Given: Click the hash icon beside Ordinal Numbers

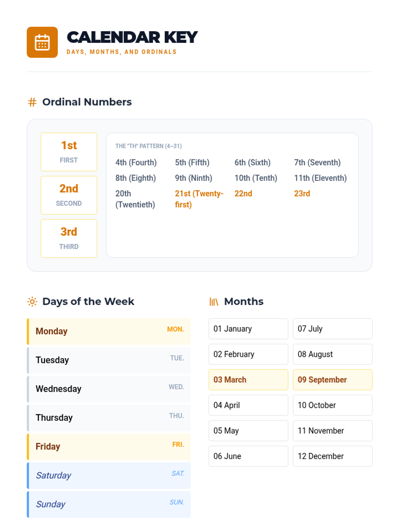Looking at the screenshot, I should pyautogui.click(x=32, y=102).
